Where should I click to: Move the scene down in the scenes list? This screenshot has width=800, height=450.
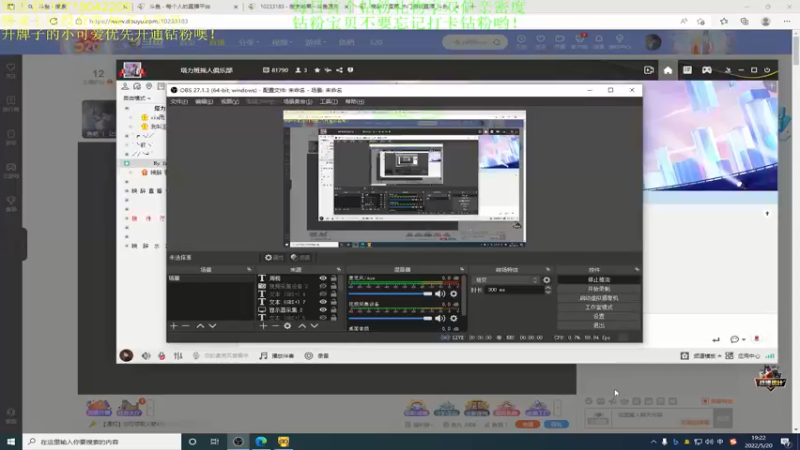(x=213, y=326)
